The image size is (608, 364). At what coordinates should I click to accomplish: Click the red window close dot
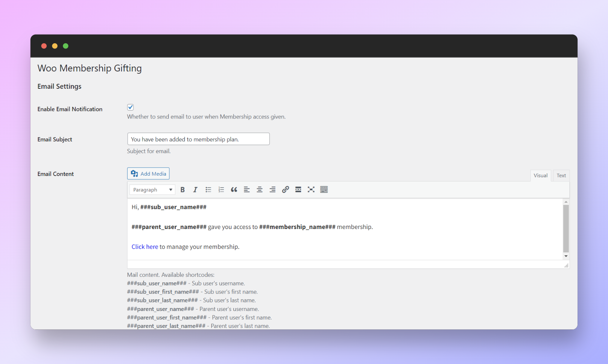click(x=44, y=46)
